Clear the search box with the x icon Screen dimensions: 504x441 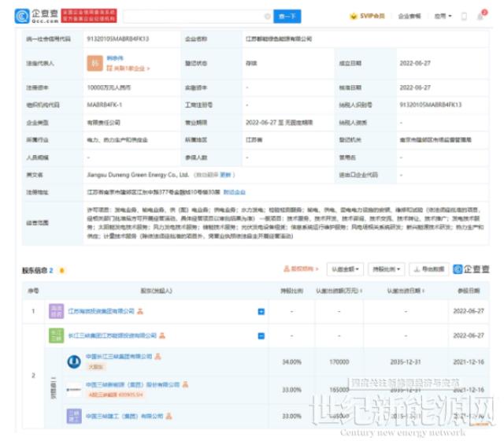tap(268, 16)
